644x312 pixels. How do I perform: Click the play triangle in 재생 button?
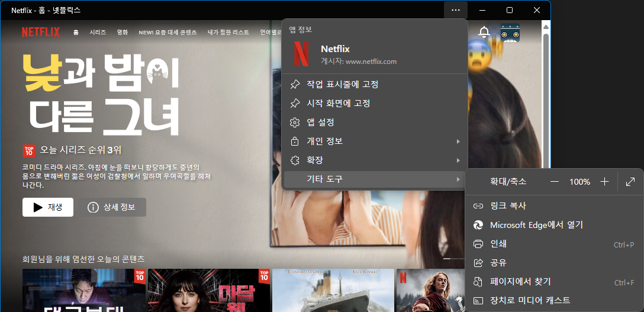click(x=38, y=207)
